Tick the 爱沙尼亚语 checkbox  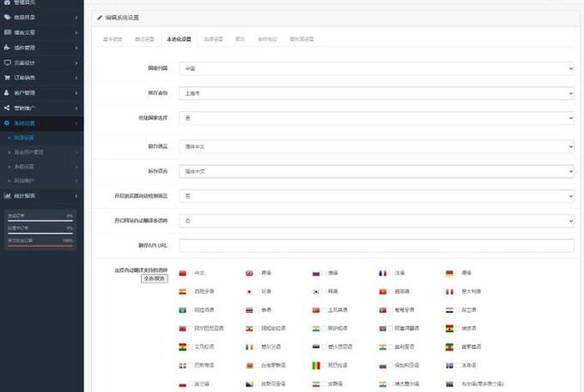324,347
